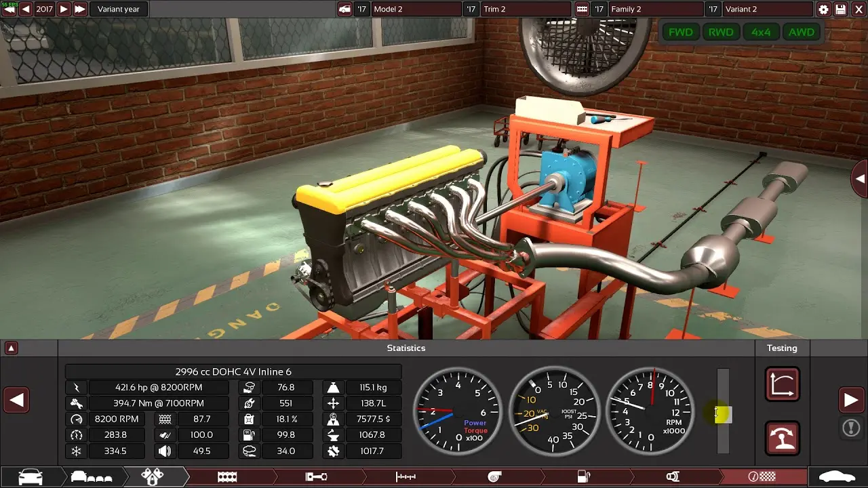Collapse the Statistics panel

(11, 348)
